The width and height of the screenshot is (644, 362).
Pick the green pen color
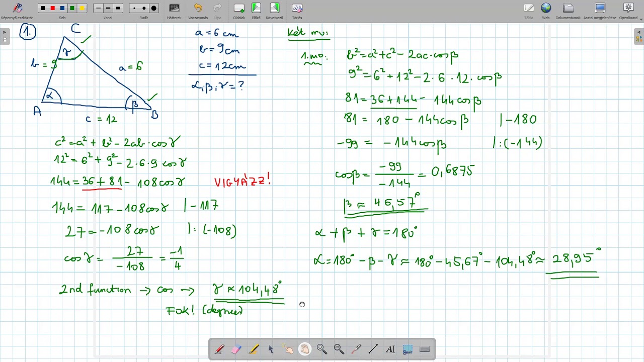click(72, 8)
